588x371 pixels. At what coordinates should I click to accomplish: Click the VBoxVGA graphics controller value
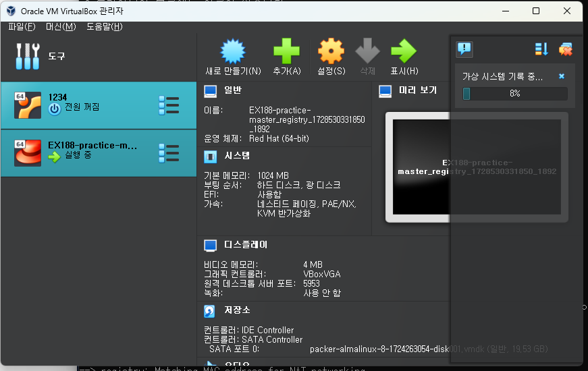pos(322,275)
